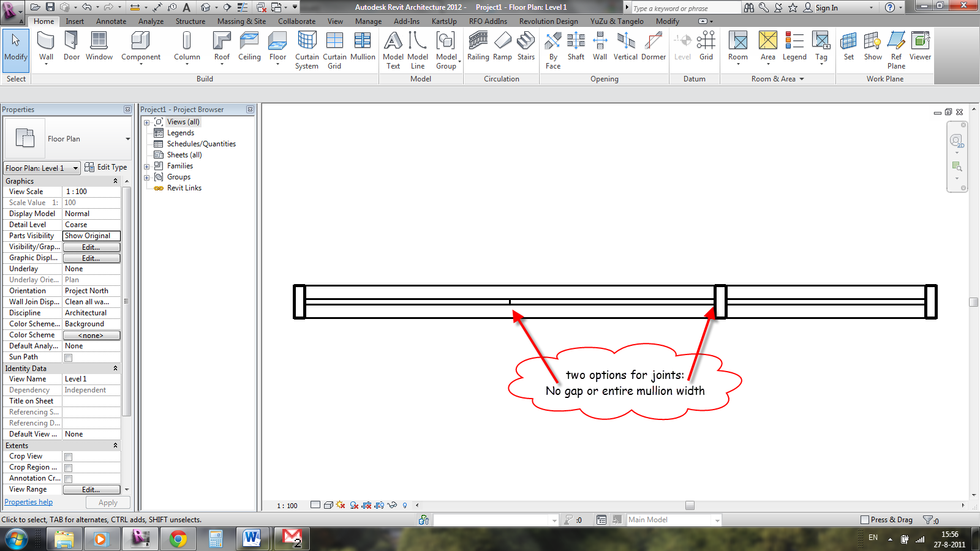Enable the Crop View checkbox
Screen dimensions: 980x551
pyautogui.click(x=68, y=456)
